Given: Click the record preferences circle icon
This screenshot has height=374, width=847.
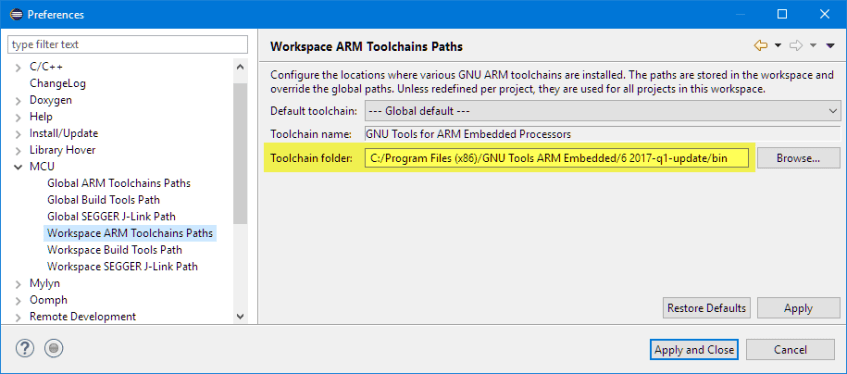Looking at the screenshot, I should click(53, 349).
